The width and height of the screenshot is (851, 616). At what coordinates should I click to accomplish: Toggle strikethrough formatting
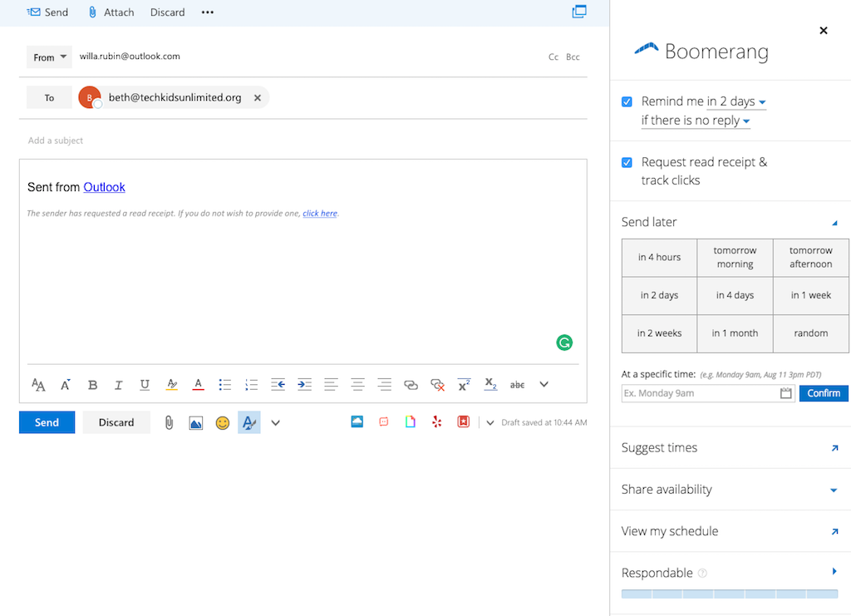tap(517, 384)
